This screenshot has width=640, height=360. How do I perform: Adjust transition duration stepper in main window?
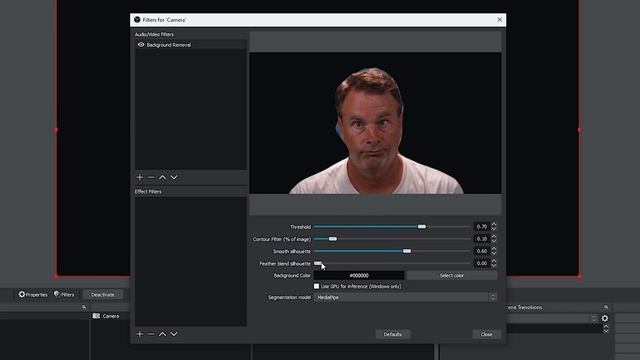tap(606, 329)
